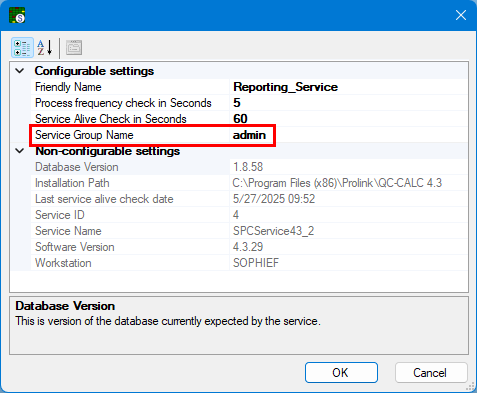
Task: Click the Cancel button
Action: click(x=431, y=373)
